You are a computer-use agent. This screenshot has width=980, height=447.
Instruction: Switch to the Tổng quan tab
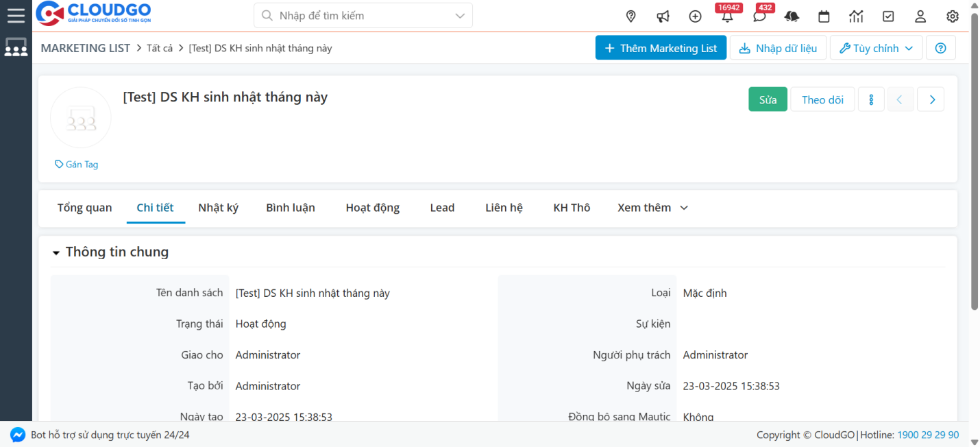tap(84, 208)
